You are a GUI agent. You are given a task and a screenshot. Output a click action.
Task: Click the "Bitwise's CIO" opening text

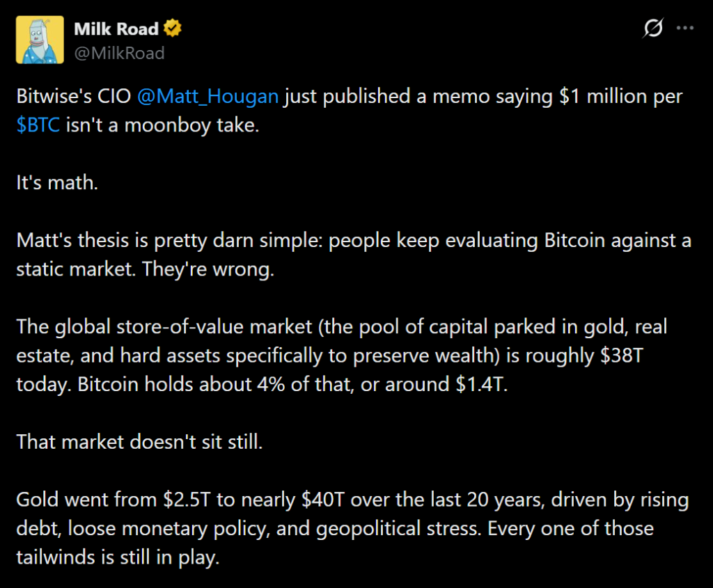(74, 97)
